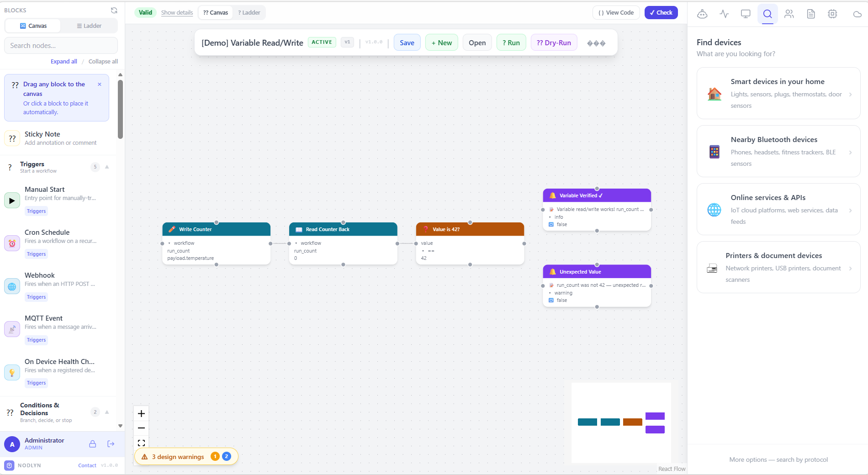Click the Administrator avatar
The image size is (868, 475).
[12, 444]
